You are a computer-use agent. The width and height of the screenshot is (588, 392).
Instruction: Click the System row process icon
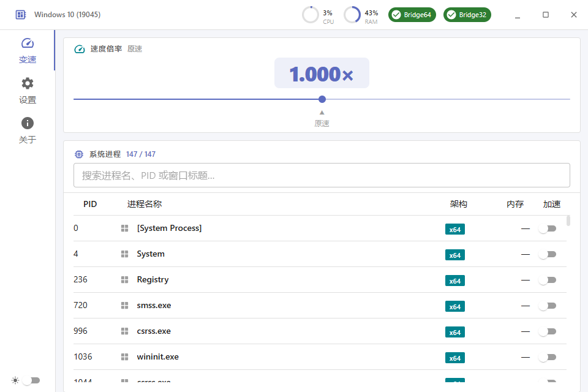[x=124, y=254]
